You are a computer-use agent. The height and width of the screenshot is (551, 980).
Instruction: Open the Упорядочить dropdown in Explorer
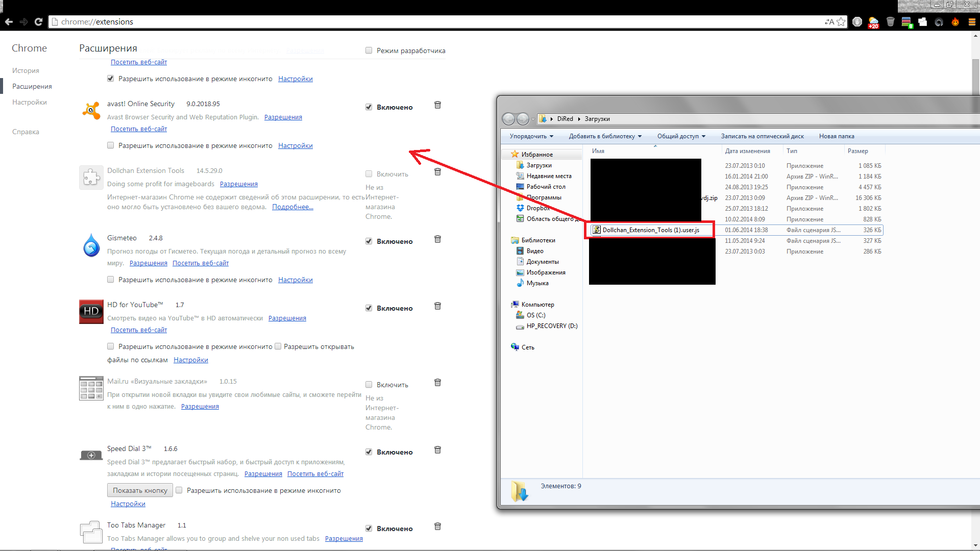[x=531, y=136]
